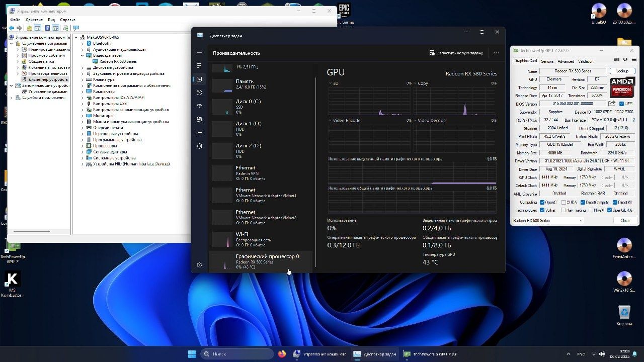This screenshot has height=362, width=644.
Task: Click Forward arrow in Computer Management toolbar
Action: [19, 28]
